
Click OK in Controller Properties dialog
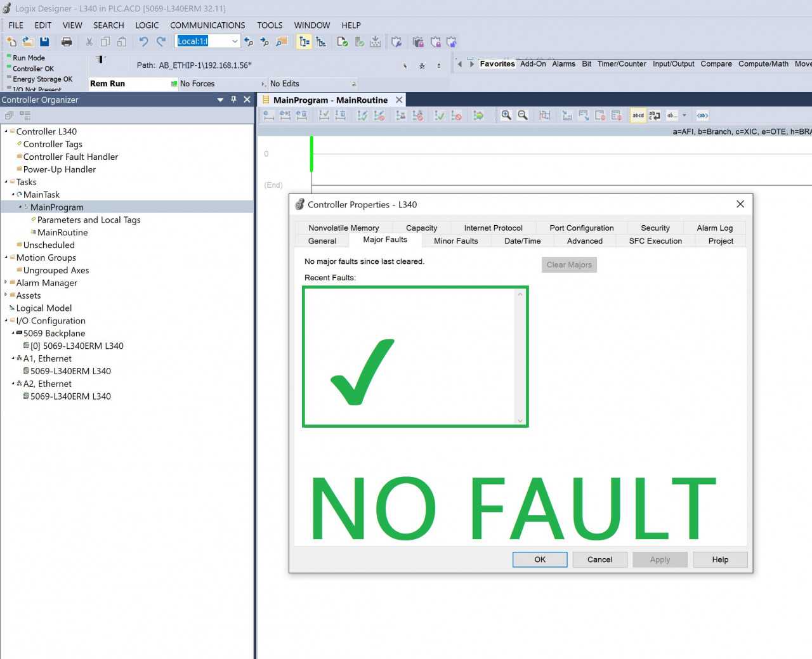click(x=540, y=559)
